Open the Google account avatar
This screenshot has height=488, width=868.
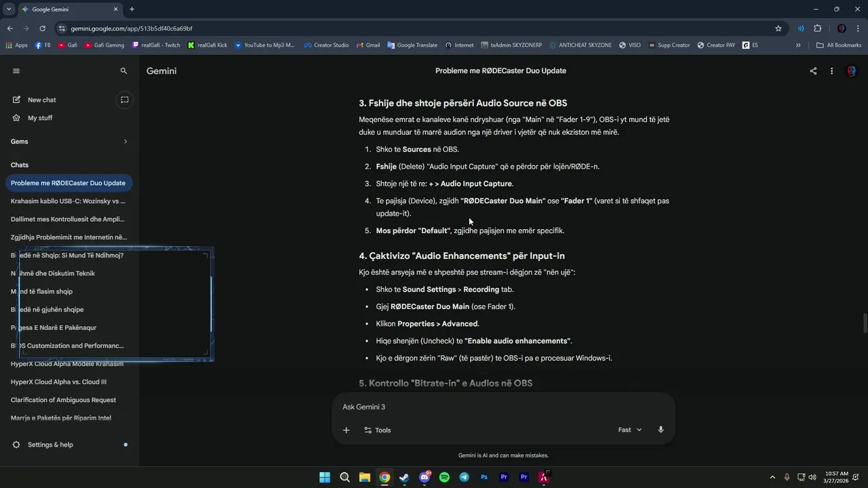tap(852, 70)
